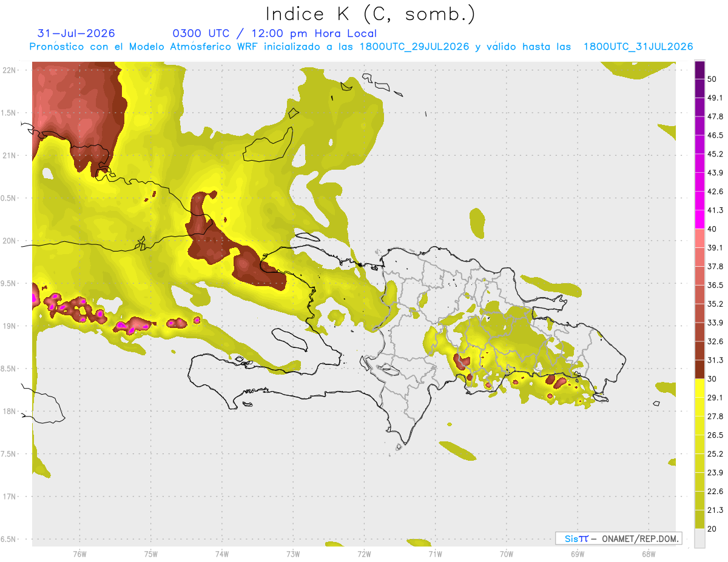Image resolution: width=728 pixels, height=562 pixels.
Task: Click the bottom legend value "20" beside the colorbar
Action: pyautogui.click(x=713, y=529)
